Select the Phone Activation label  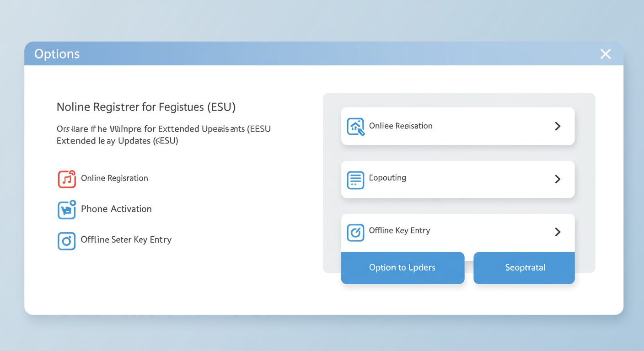(x=116, y=209)
